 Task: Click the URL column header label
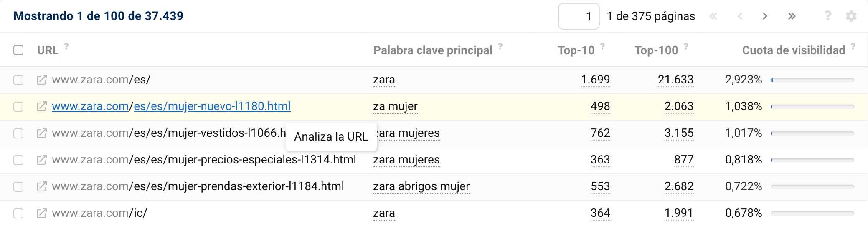(x=48, y=50)
